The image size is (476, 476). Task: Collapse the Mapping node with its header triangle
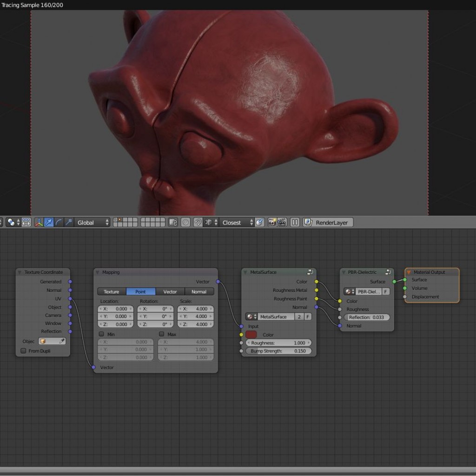point(97,272)
